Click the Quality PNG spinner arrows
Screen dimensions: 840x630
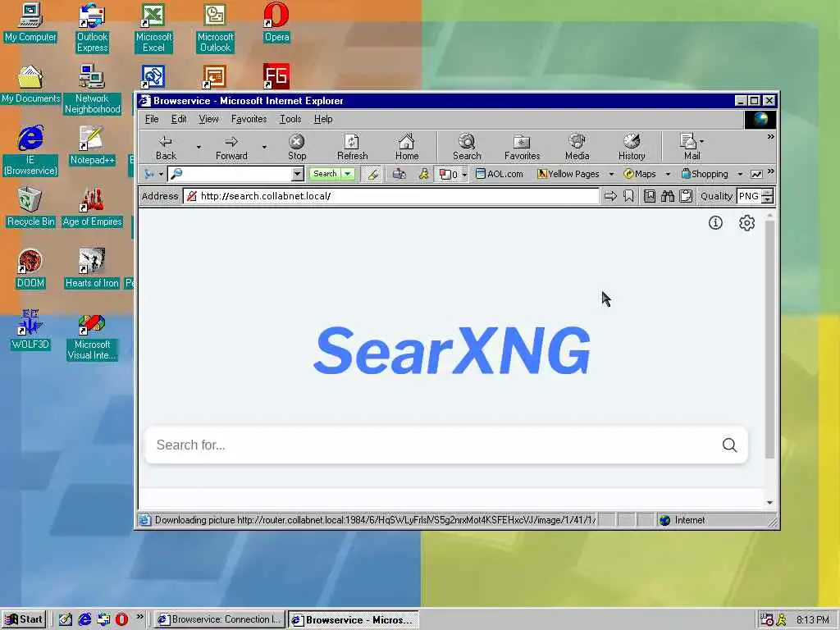pyautogui.click(x=767, y=197)
